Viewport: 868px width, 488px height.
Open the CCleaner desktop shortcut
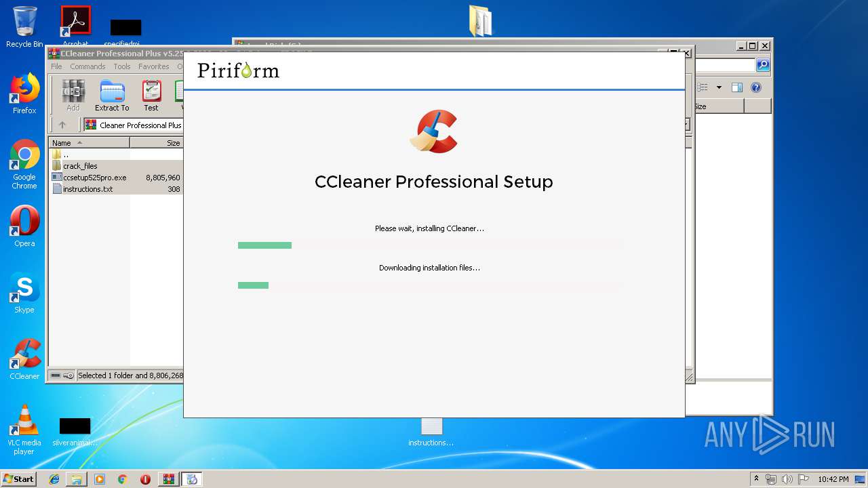[x=24, y=359]
